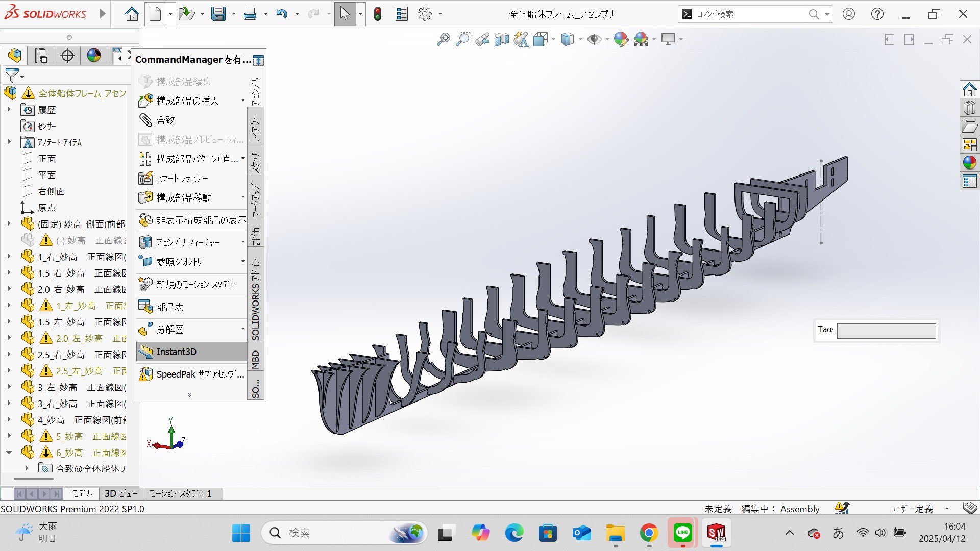Open View Settings monitor icon
The height and width of the screenshot is (551, 980).
coord(668,39)
